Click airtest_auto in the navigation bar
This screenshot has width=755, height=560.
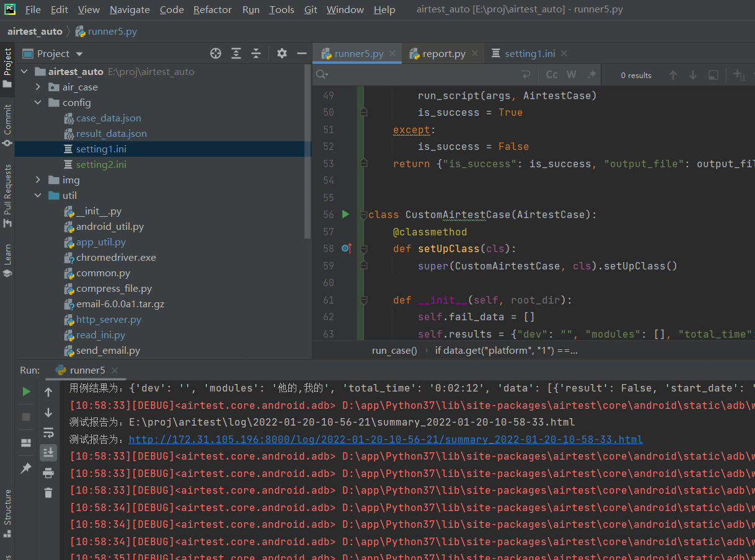click(35, 31)
